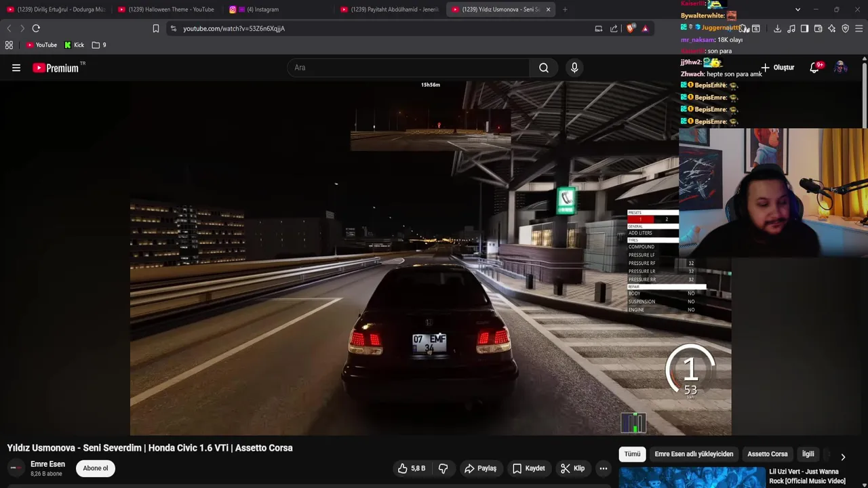Show next filter chips with right chevron

843,457
